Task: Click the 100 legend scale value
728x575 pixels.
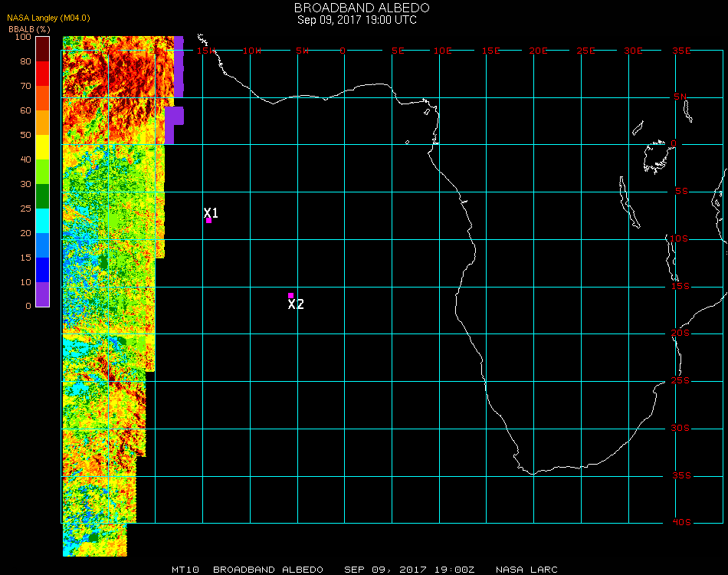Action: 23,37
